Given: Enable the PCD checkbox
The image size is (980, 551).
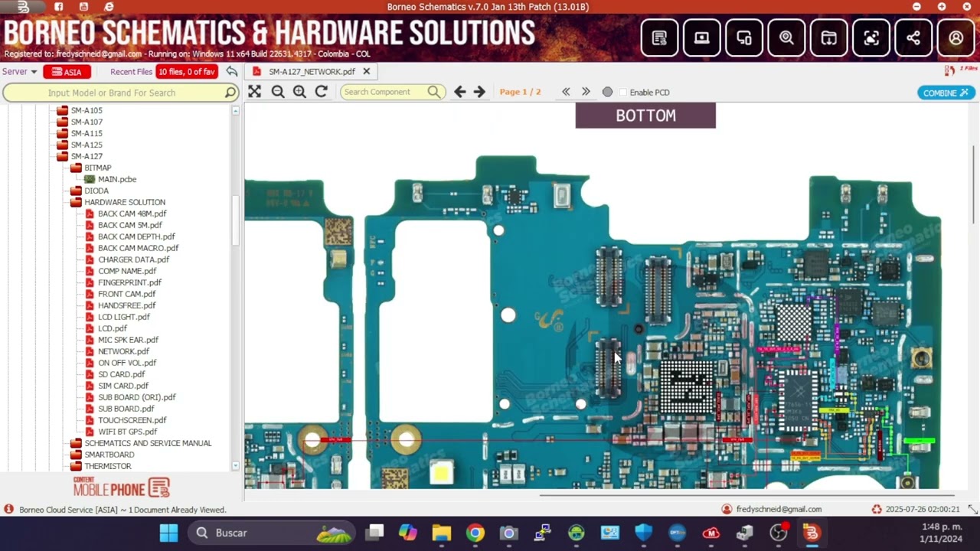Looking at the screenshot, I should click(622, 93).
